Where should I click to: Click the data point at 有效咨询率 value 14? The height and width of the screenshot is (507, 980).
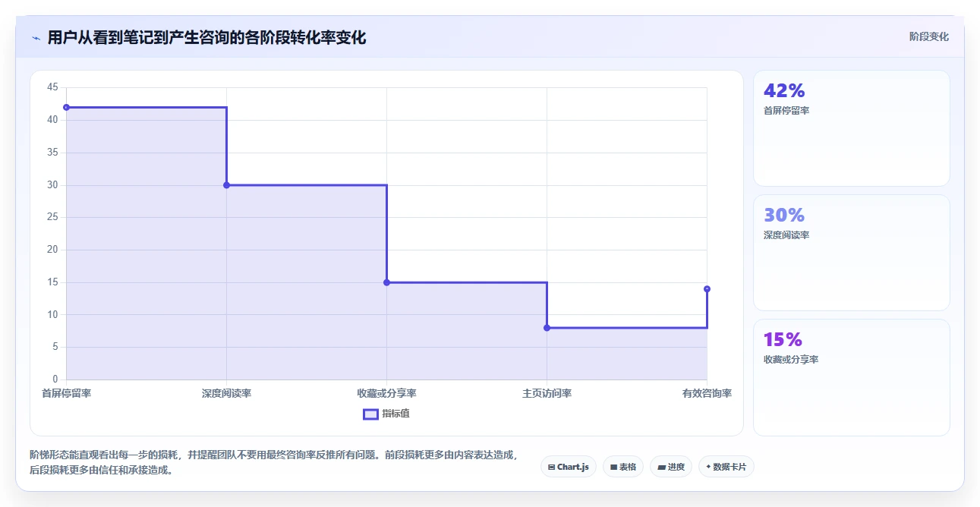[707, 288]
